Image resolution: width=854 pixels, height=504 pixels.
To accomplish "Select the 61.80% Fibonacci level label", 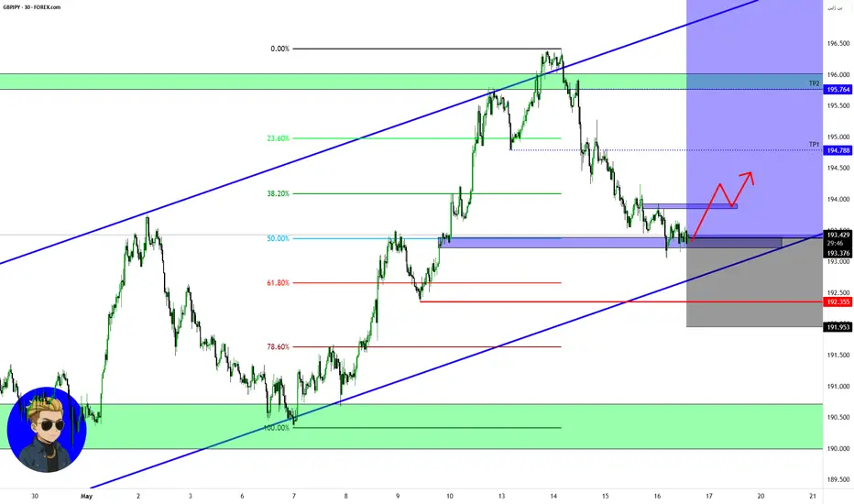I will click(x=279, y=283).
